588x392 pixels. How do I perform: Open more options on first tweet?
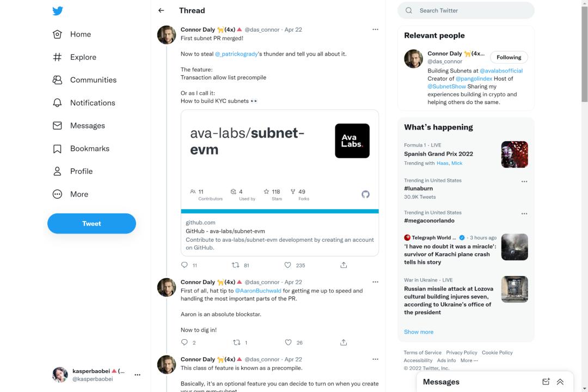tap(375, 29)
